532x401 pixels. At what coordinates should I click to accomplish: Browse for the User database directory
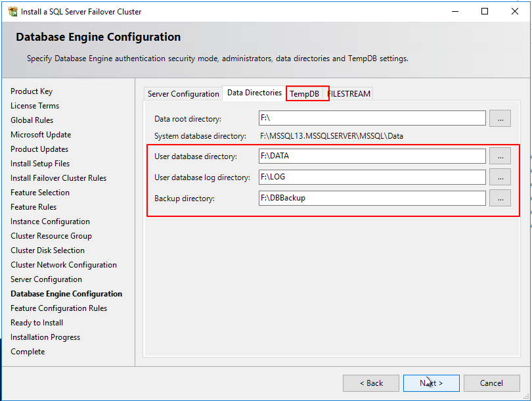(500, 156)
